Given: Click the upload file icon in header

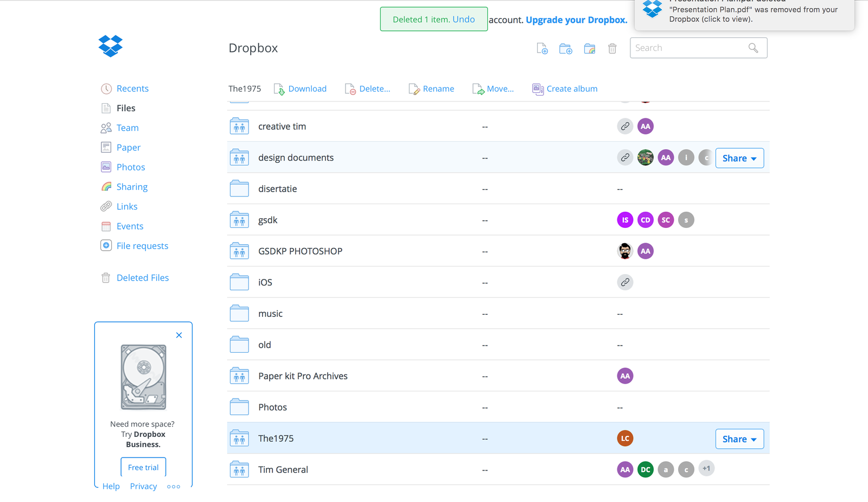Looking at the screenshot, I should pyautogui.click(x=542, y=49).
